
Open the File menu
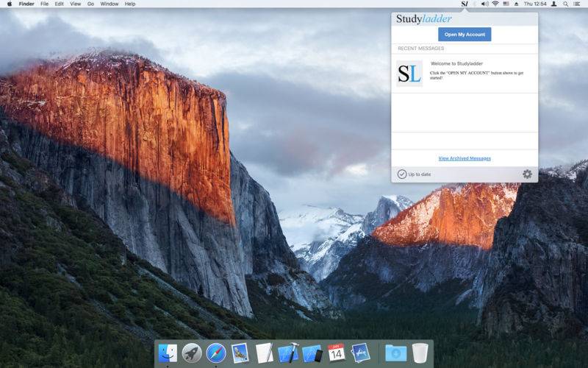(45, 4)
